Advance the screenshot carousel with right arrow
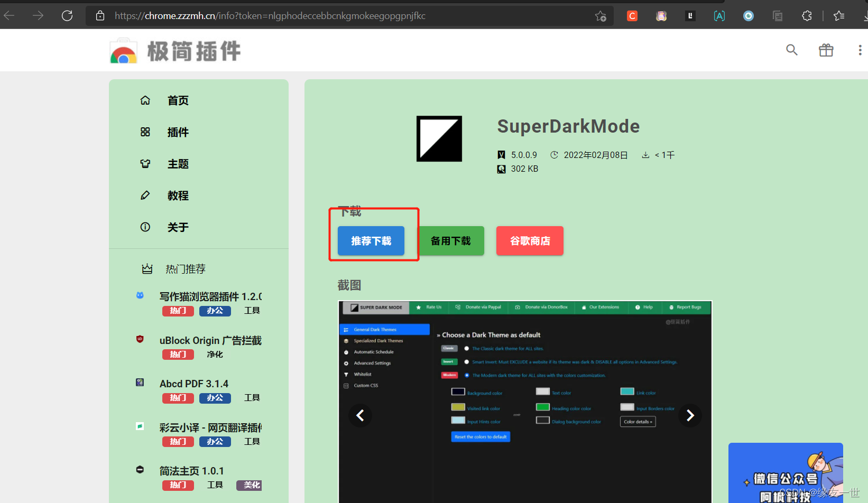Screen dimensions: 868x503 coord(690,416)
